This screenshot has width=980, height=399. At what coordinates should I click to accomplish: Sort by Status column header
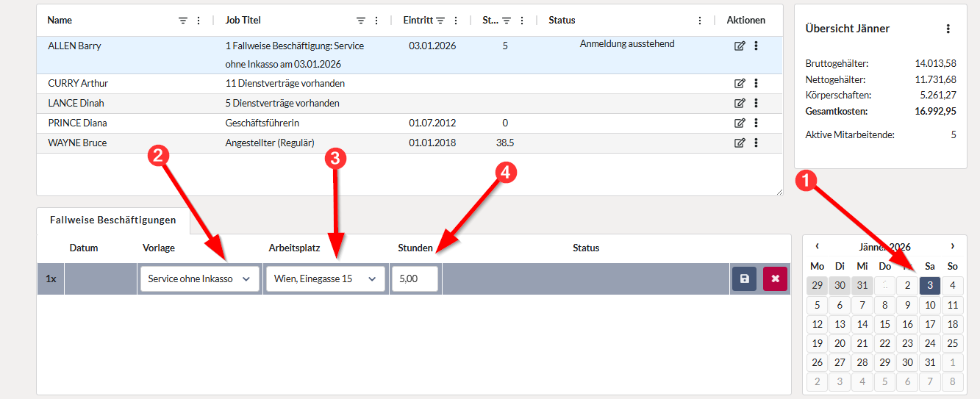pos(562,21)
